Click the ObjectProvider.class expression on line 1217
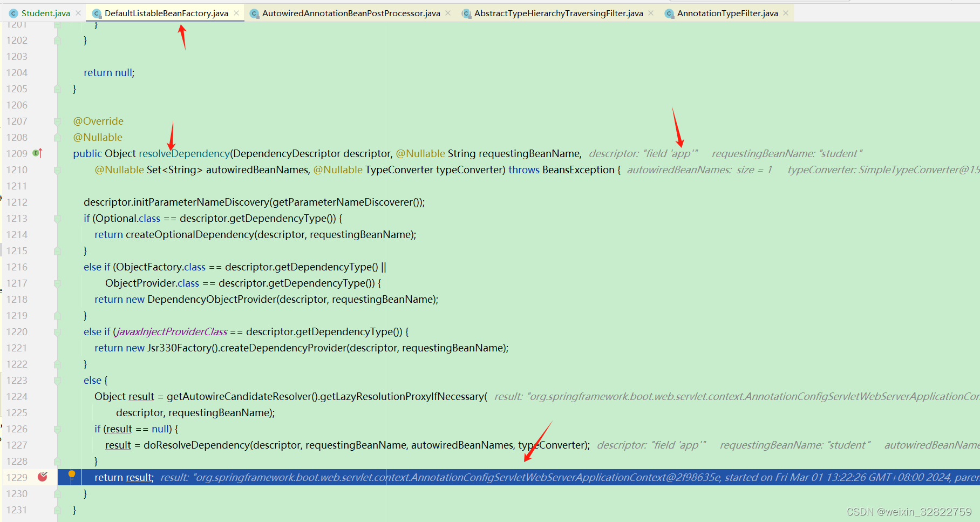 click(x=152, y=283)
